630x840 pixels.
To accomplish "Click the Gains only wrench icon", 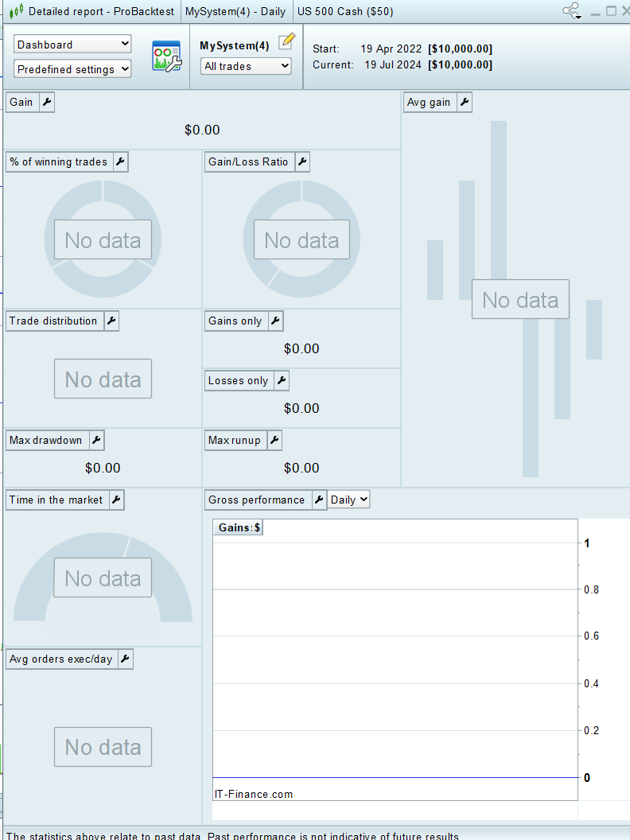I will (274, 321).
